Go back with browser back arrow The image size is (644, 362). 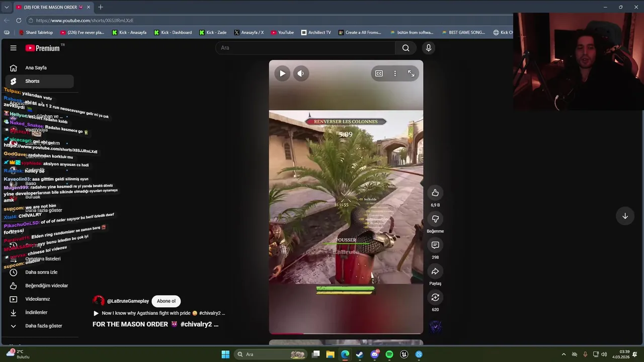pyautogui.click(x=6, y=21)
